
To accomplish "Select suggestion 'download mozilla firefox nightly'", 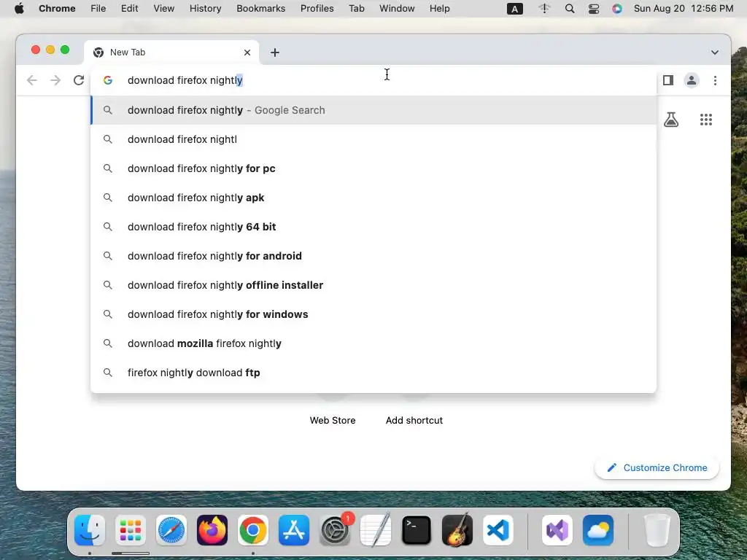I will (x=373, y=343).
